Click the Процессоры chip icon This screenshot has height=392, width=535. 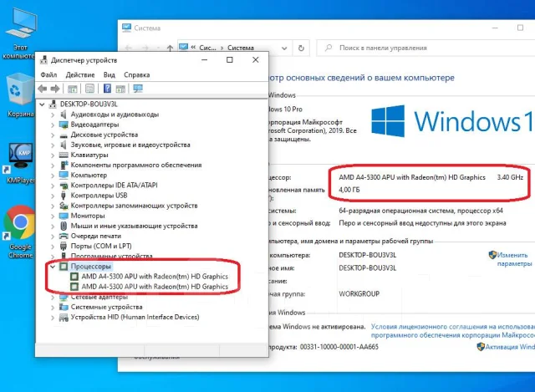[x=64, y=266]
